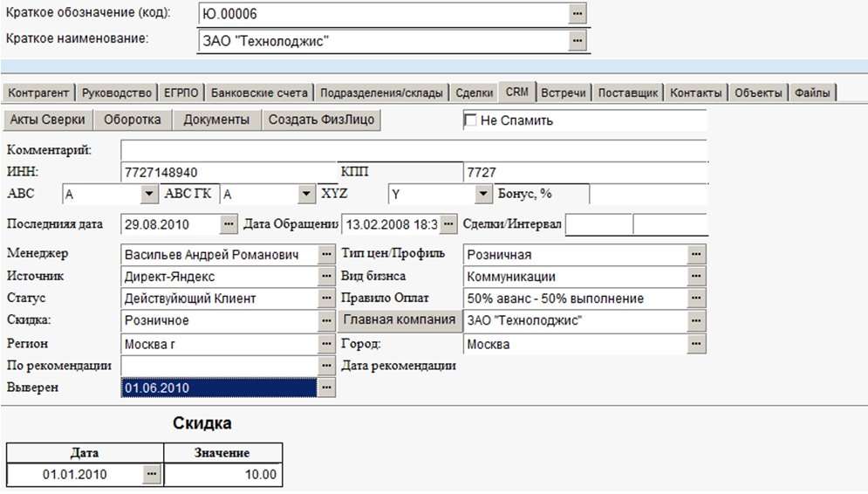The image size is (868, 494).
Task: Focus the Комментарий input field
Action: coord(413,150)
